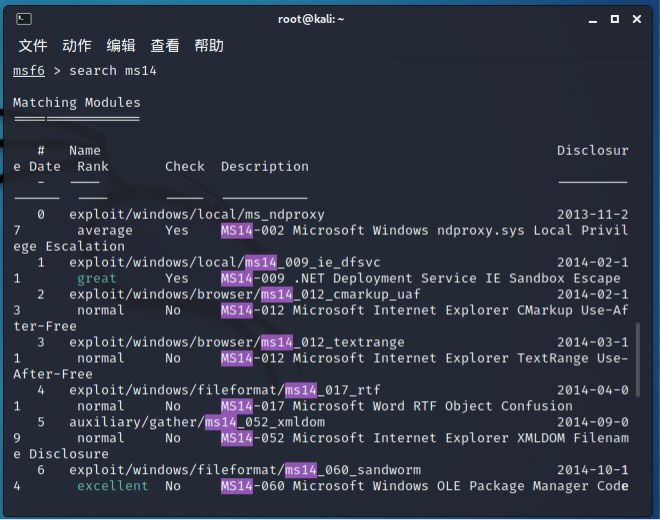Click module path exploit/windows/local/ms_ndproxy

[x=197, y=215]
